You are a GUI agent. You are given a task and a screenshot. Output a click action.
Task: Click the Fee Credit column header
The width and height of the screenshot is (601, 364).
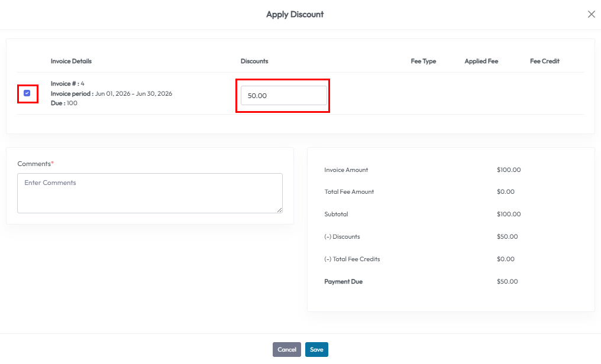pyautogui.click(x=544, y=61)
